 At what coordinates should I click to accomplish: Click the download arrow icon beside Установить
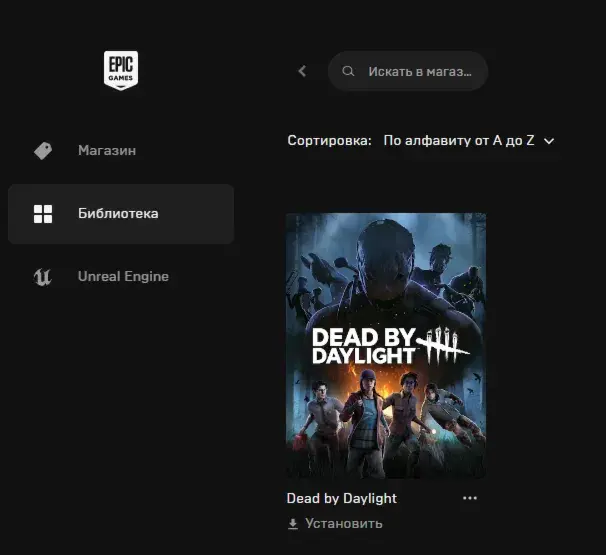pyautogui.click(x=293, y=524)
